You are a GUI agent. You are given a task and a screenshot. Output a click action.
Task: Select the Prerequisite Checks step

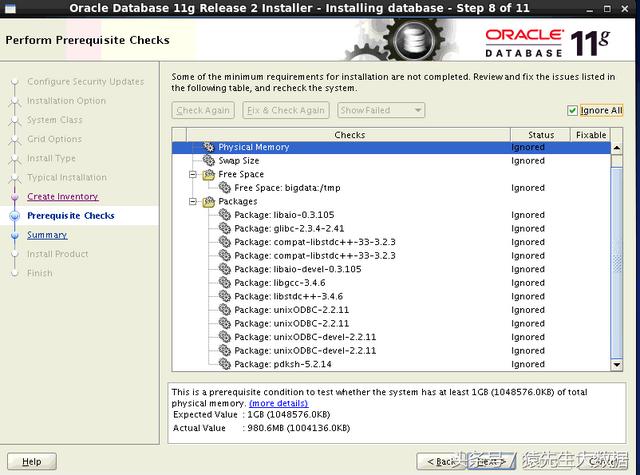tap(71, 215)
